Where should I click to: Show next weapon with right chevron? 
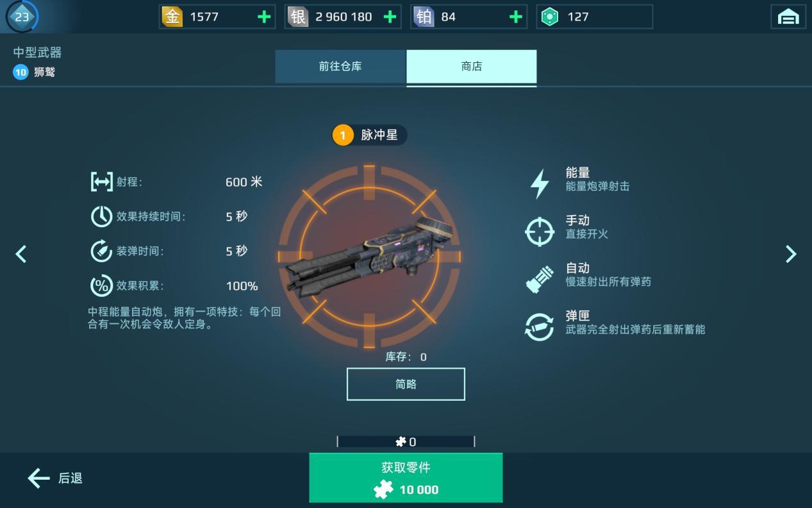tap(791, 254)
